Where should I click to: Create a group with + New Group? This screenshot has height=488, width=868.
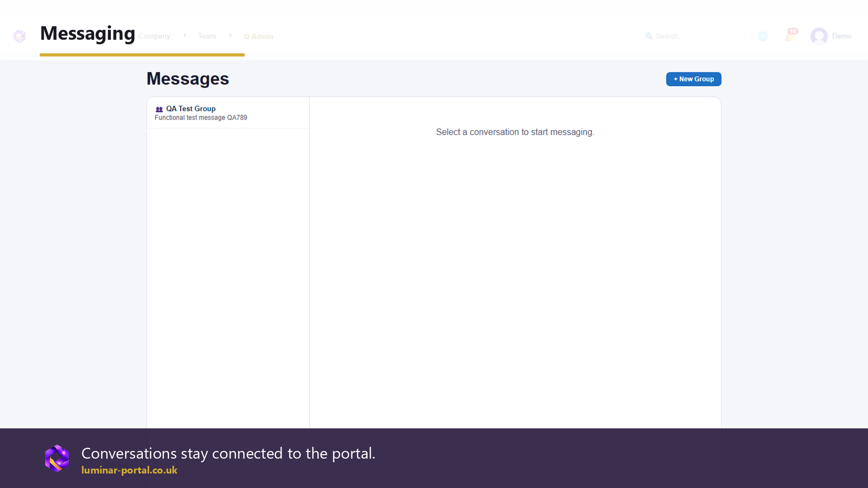693,79
